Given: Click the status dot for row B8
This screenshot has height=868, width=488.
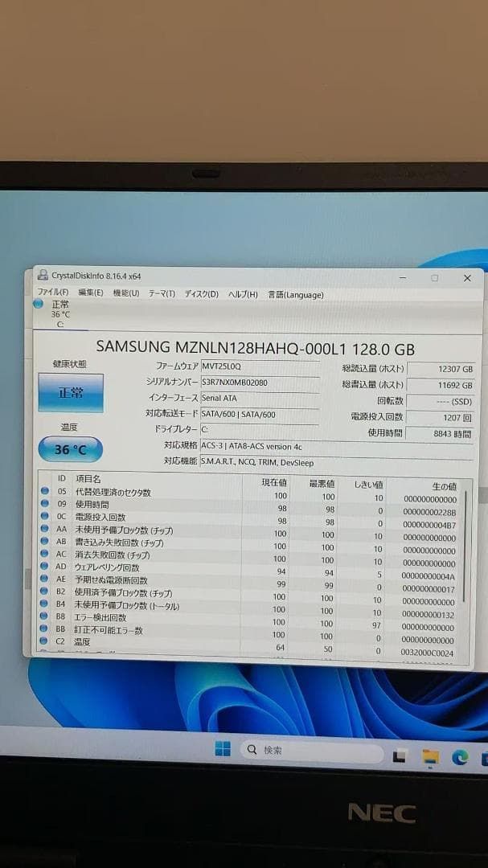Looking at the screenshot, I should click(x=45, y=616).
